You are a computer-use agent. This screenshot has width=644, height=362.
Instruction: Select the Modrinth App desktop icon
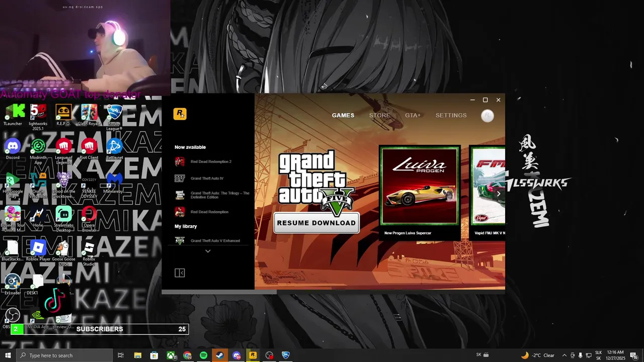pos(38,151)
